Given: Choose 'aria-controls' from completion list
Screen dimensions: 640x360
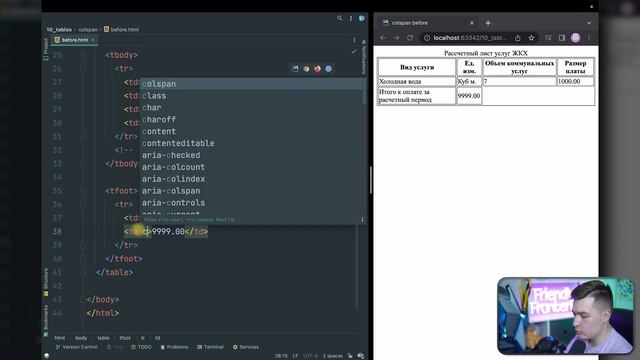Looking at the screenshot, I should click(x=251, y=203).
